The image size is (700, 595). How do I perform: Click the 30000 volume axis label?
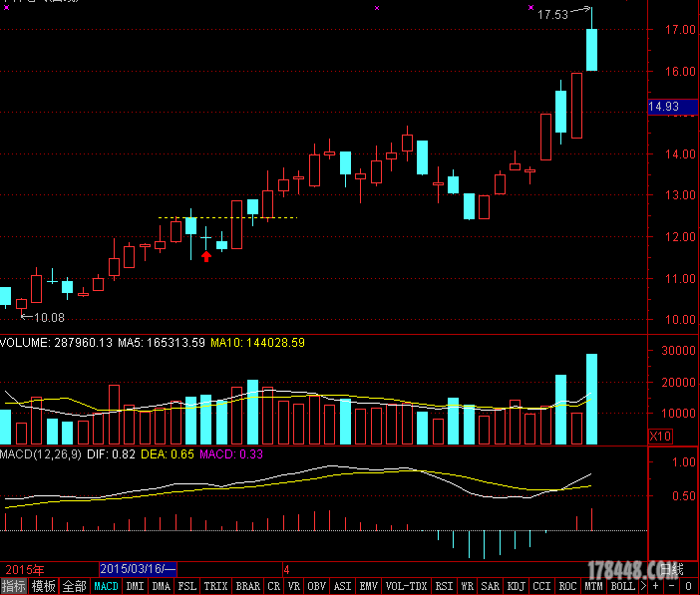(x=679, y=351)
